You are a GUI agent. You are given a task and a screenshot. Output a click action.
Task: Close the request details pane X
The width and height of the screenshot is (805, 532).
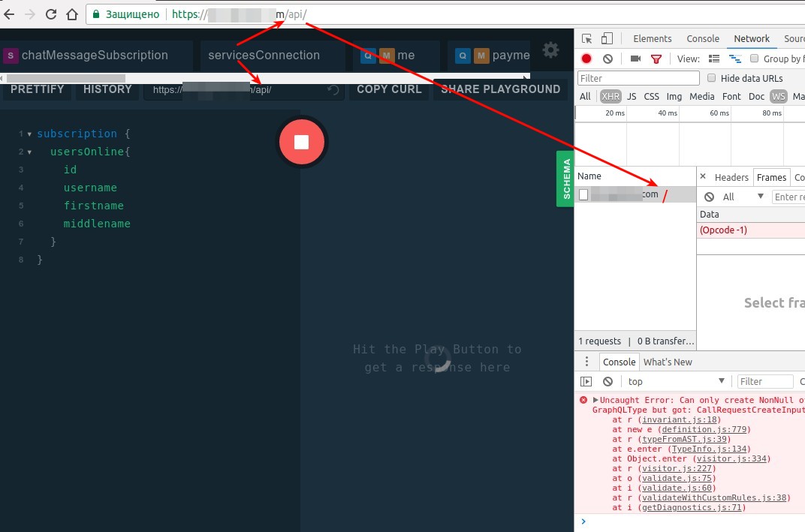point(703,176)
